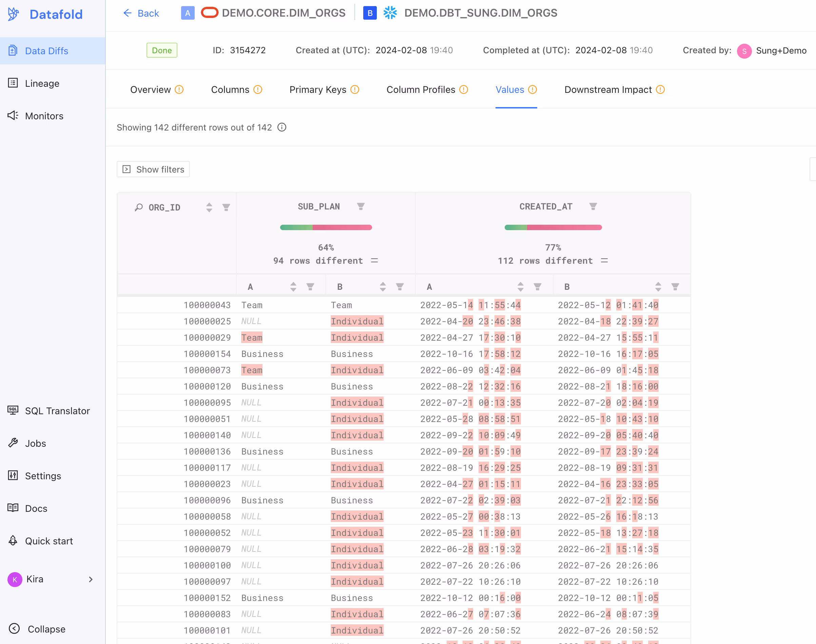Switch to the Column Profiles tab
The height and width of the screenshot is (644, 816).
(427, 90)
